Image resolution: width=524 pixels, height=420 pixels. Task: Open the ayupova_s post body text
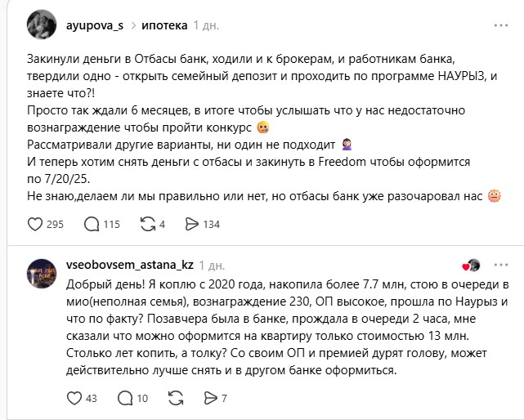pos(262,128)
